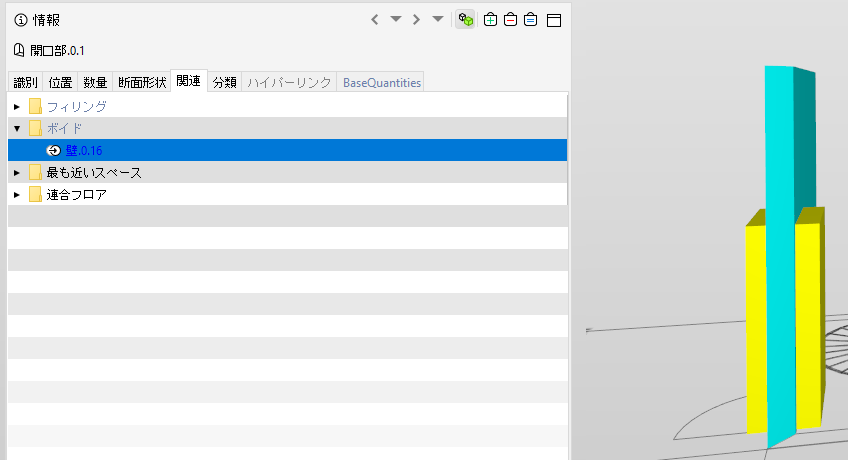Open the forward history dropdown arrow
848x460 pixels.
pyautogui.click(x=438, y=19)
